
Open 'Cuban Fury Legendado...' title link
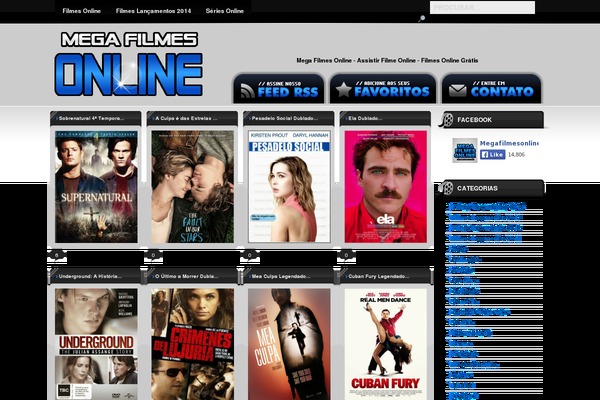coord(378,276)
